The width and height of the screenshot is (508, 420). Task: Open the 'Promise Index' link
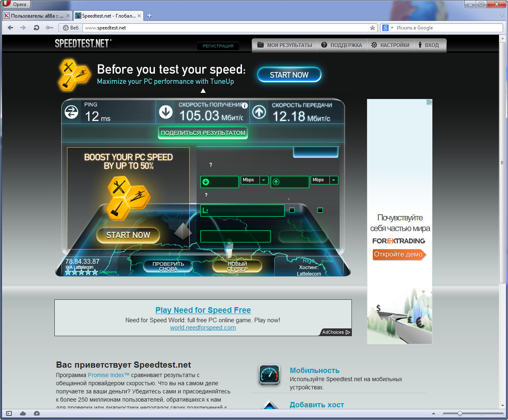coord(108,375)
